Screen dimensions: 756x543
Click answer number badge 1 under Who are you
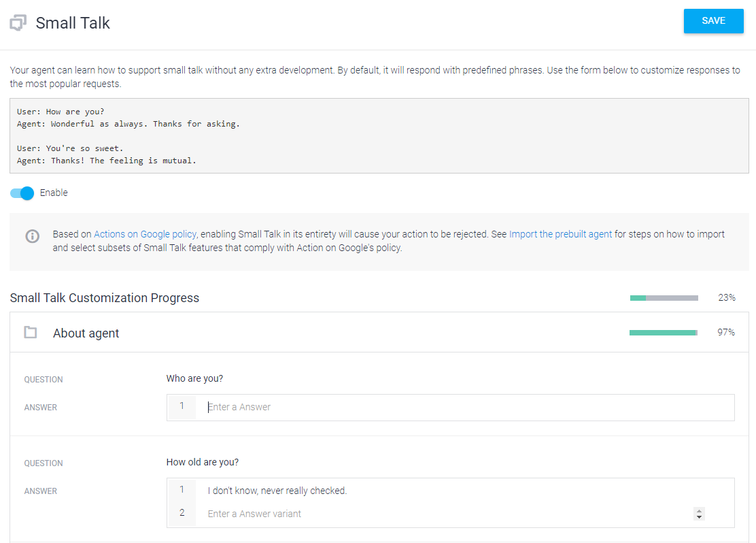pyautogui.click(x=182, y=407)
